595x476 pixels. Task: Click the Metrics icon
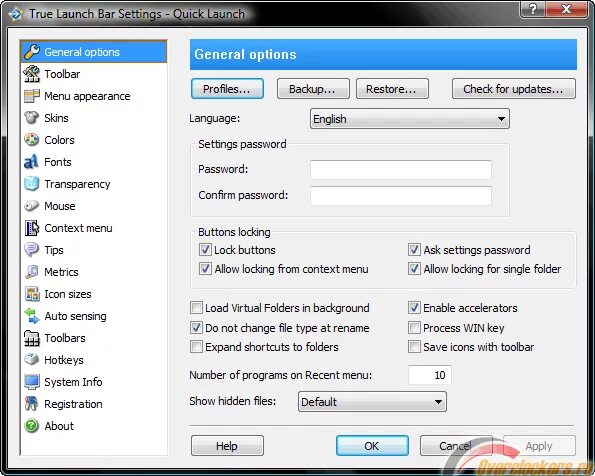(31, 272)
